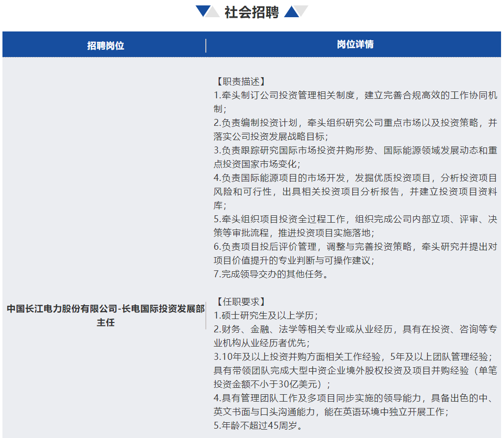Click the 【职责描述】 section label
The height and width of the screenshot is (438, 504).
(x=240, y=82)
